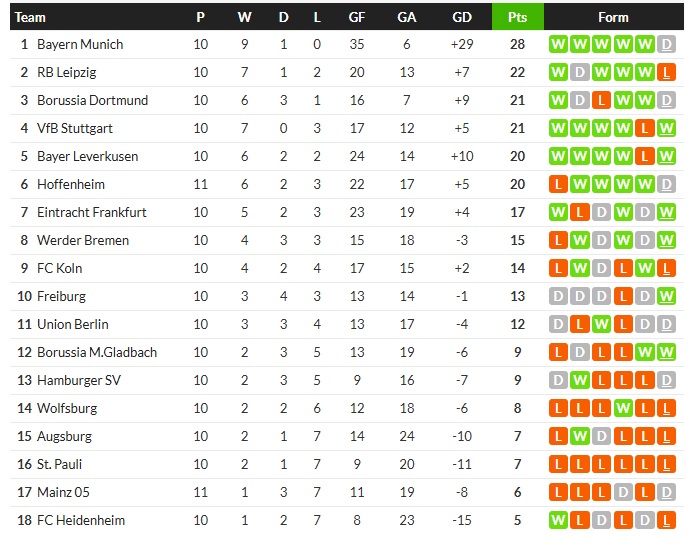Click the loss badge in Borussia Dortmund's form

(601, 100)
